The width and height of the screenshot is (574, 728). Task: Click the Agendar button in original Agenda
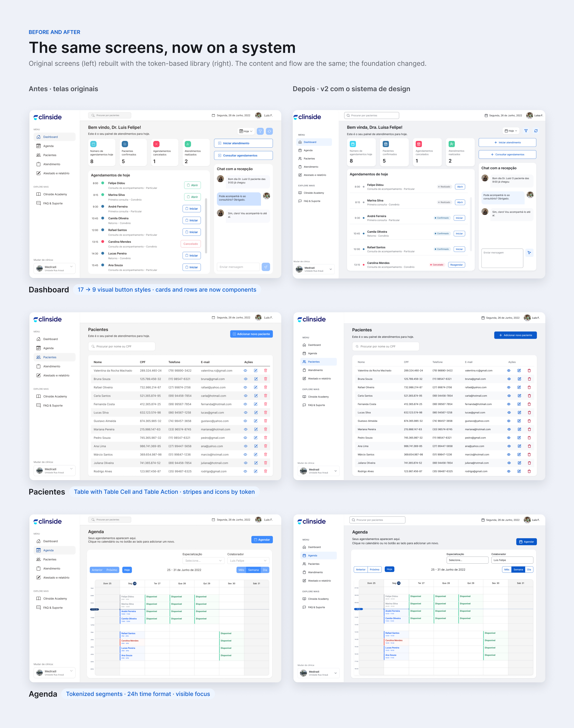262,539
